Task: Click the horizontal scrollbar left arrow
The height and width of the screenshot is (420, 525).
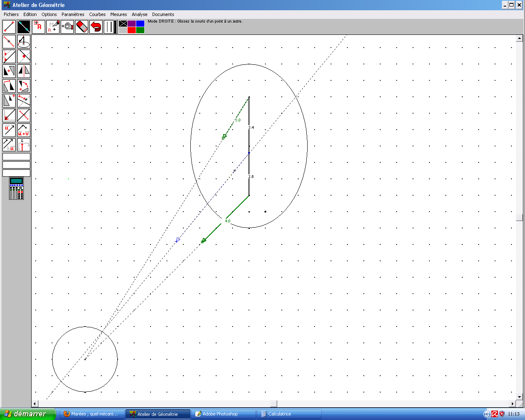Action: (35, 404)
